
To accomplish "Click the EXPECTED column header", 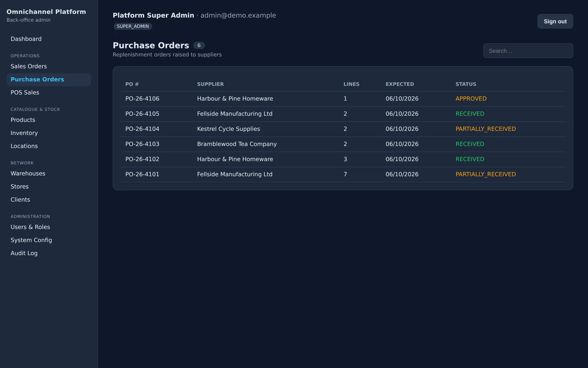I will click(x=400, y=84).
